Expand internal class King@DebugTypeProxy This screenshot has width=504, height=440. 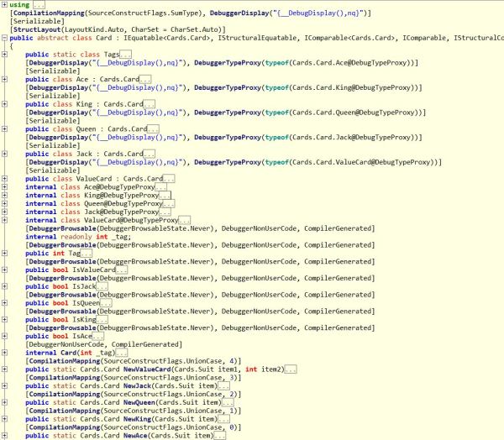pos(4,195)
